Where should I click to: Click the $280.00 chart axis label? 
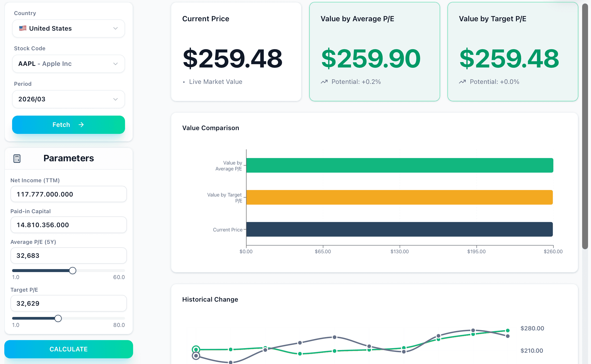click(532, 328)
